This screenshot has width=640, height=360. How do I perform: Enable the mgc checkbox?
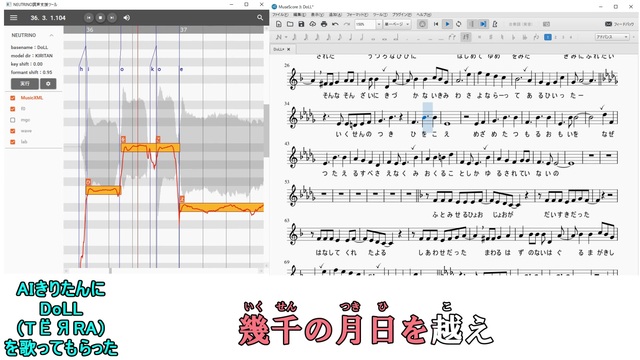(13, 120)
